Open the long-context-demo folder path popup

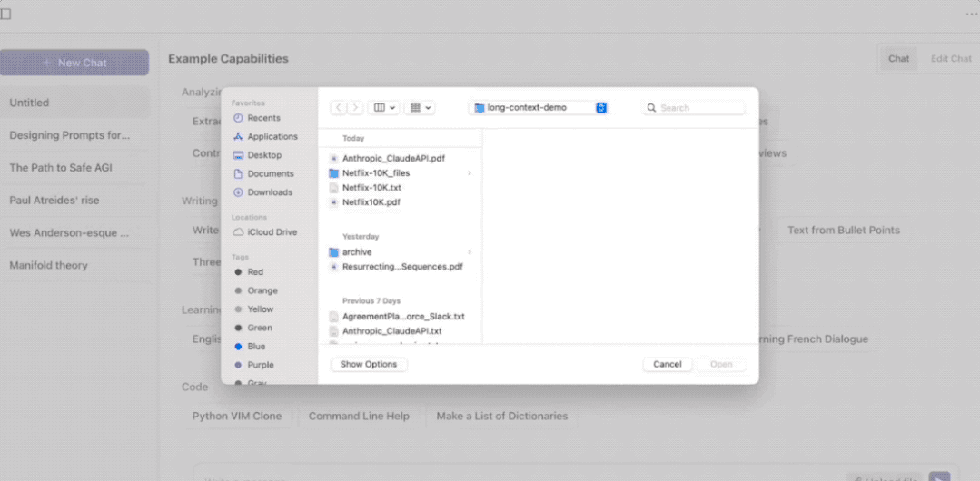(538, 107)
